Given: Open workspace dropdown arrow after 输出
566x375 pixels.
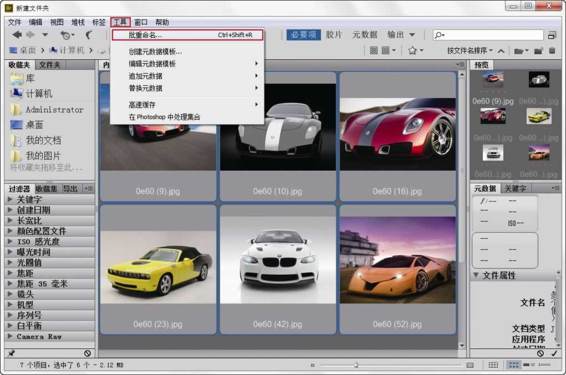Looking at the screenshot, I should (x=412, y=35).
